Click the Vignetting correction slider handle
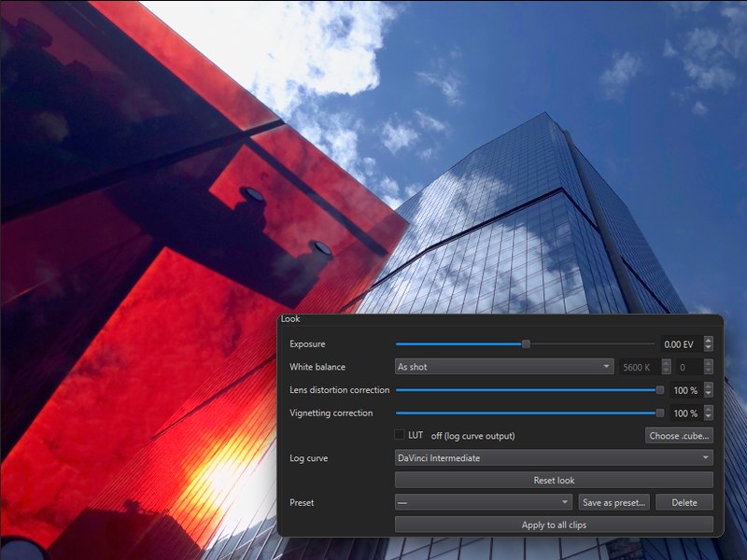 [x=660, y=413]
